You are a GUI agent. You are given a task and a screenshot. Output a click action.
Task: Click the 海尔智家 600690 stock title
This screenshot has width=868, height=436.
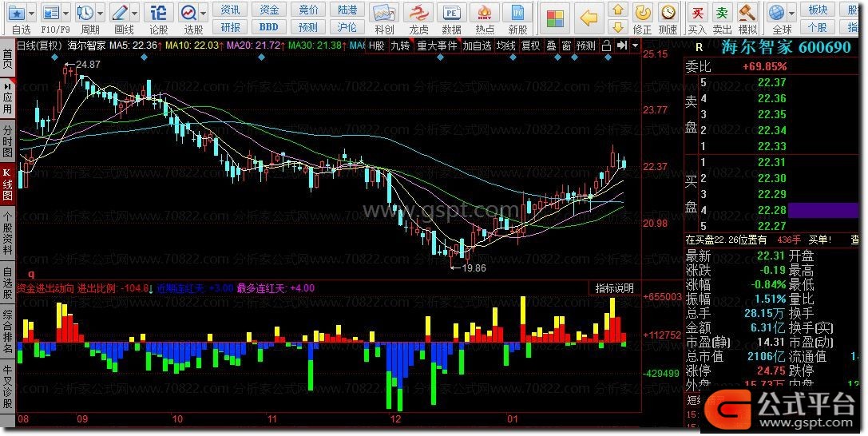[786, 47]
